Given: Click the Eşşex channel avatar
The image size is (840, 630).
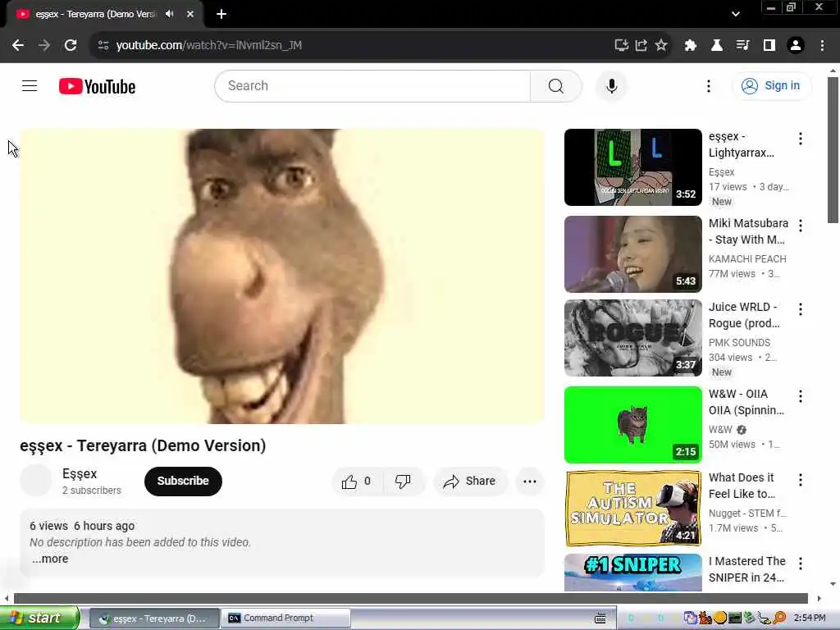Looking at the screenshot, I should (x=36, y=481).
